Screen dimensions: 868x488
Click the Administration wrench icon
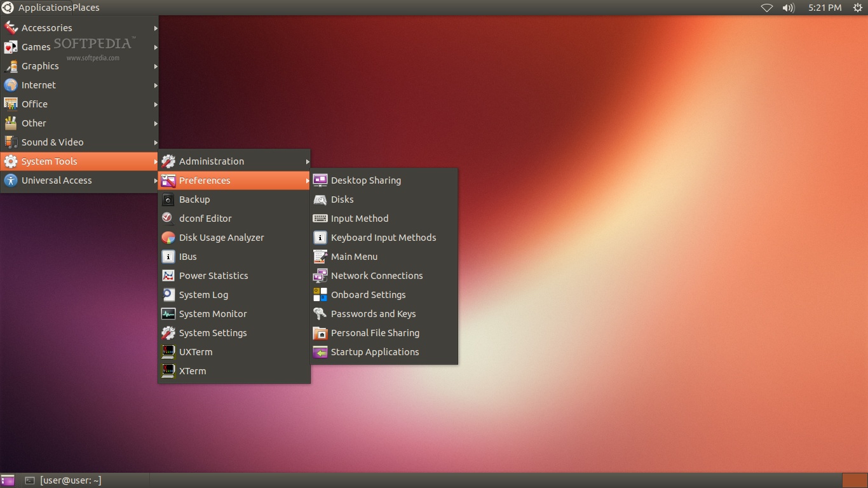pyautogui.click(x=168, y=161)
